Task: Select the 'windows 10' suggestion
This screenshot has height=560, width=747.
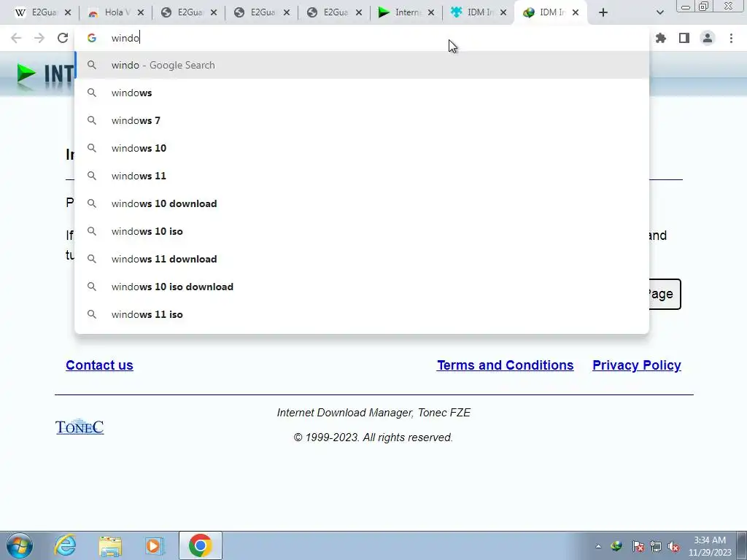Action: [362, 148]
